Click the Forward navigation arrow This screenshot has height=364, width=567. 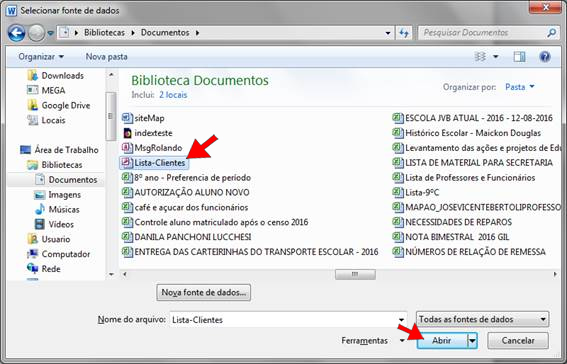pos(36,33)
